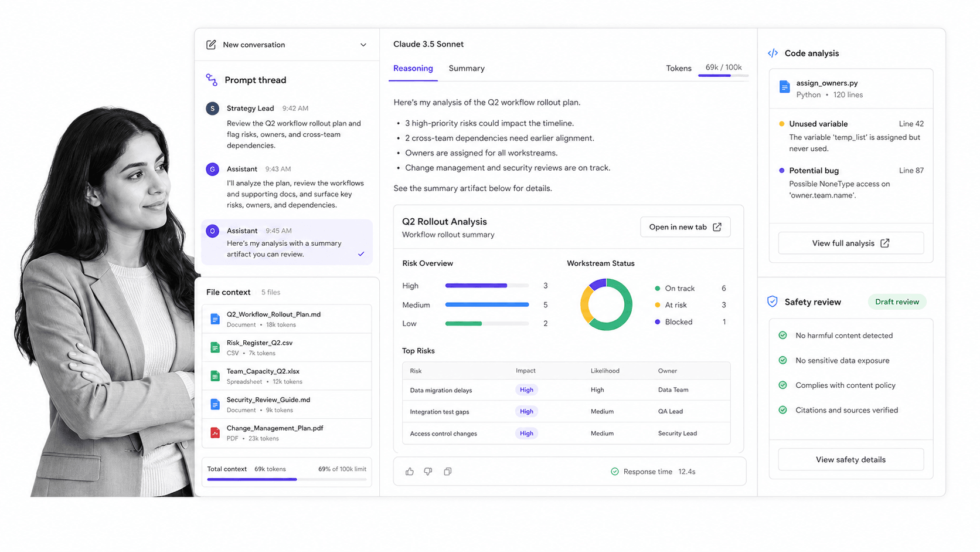Image resolution: width=980 pixels, height=552 pixels.
Task: Click the thumbs down icon
Action: pos(428,472)
